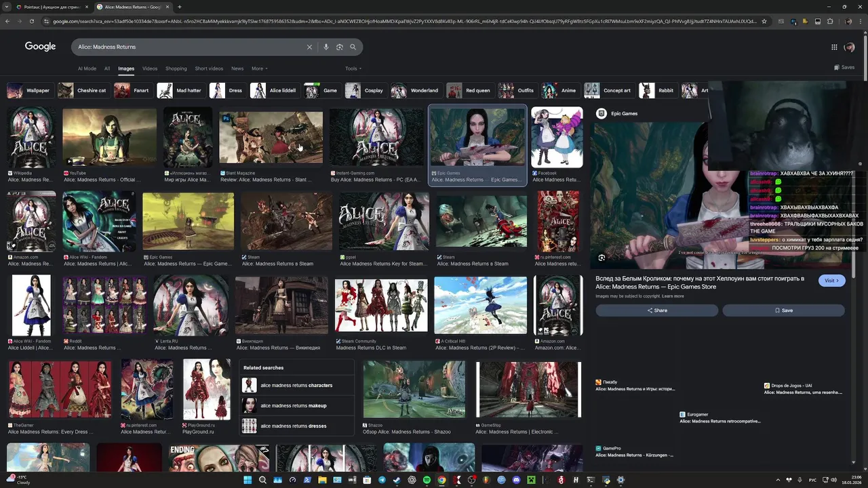868x488 pixels.
Task: Click the Google logo
Action: click(40, 47)
